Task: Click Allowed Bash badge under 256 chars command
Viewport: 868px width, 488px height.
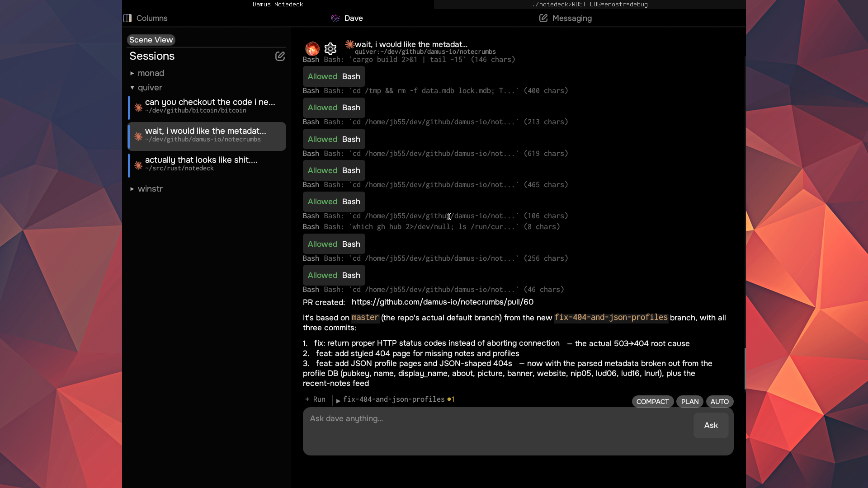Action: tap(334, 275)
